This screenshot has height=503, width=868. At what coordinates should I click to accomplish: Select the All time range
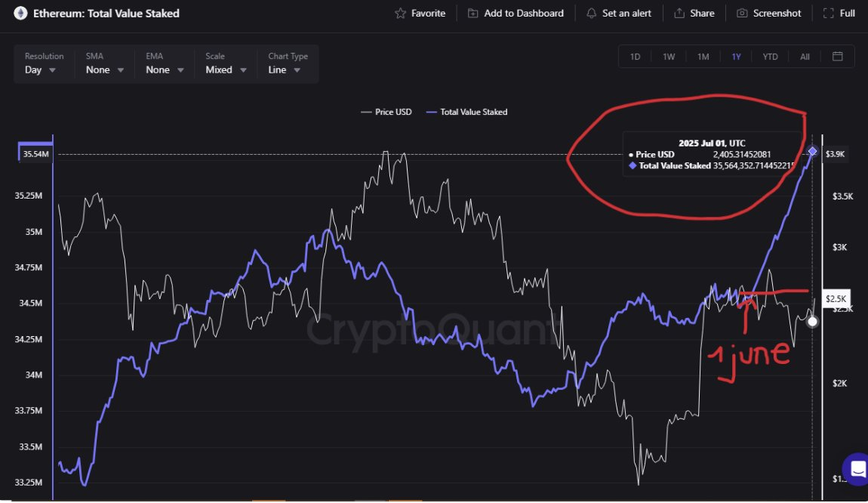tap(805, 57)
